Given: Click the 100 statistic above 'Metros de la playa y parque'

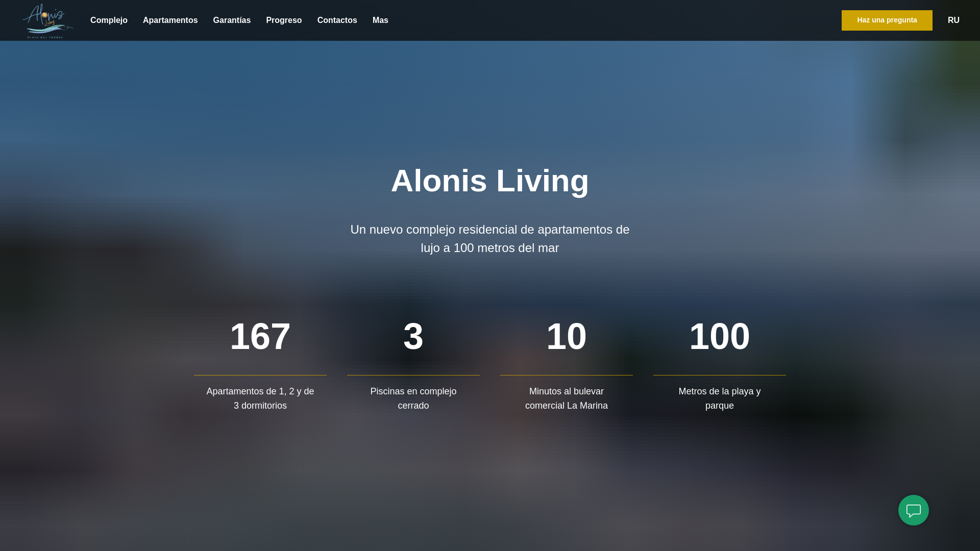Looking at the screenshot, I should pos(720,337).
